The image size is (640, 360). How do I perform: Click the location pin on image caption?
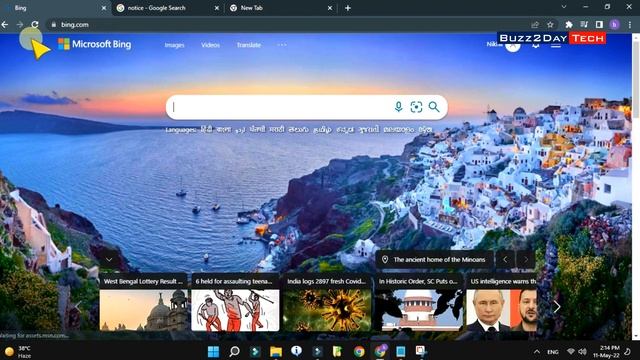(384, 260)
